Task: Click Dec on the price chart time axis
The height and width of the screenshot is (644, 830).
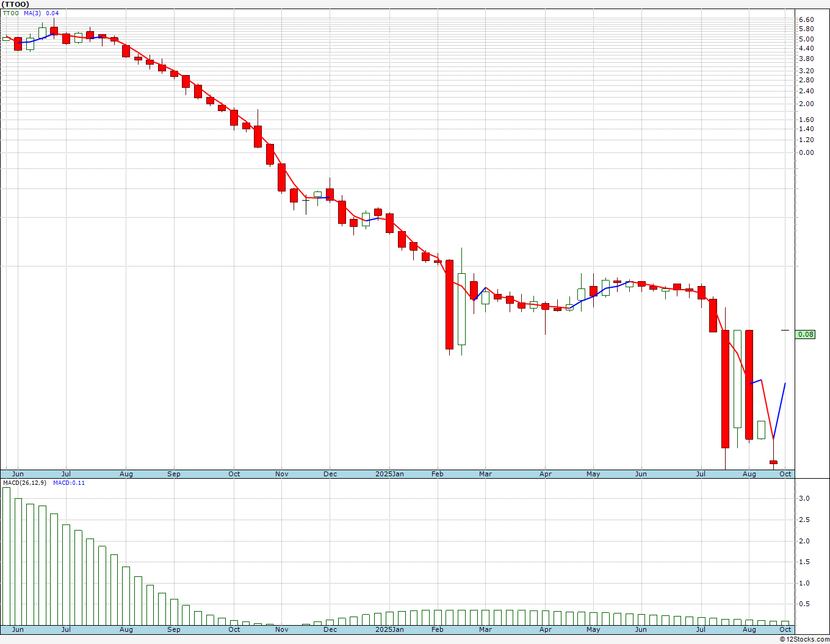Action: pos(330,474)
